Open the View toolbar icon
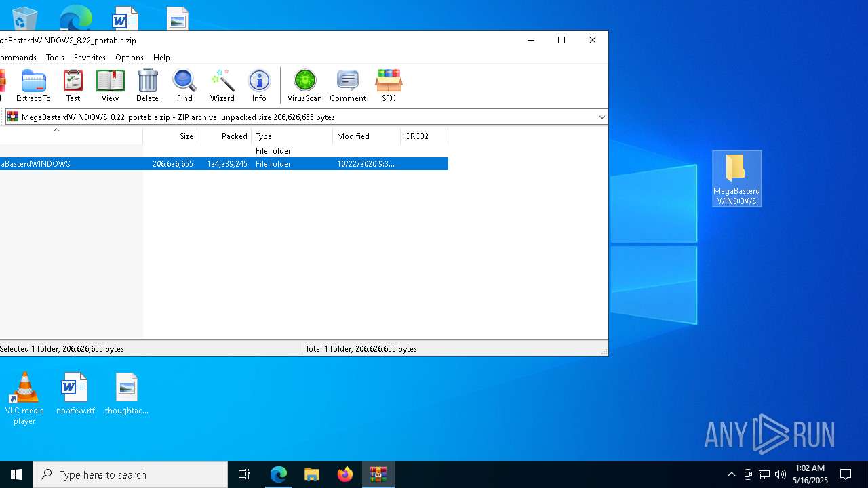Viewport: 868px width, 488px height. pos(110,85)
